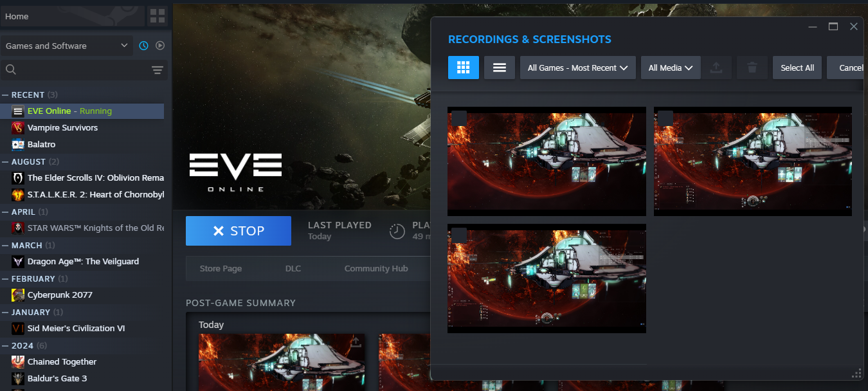Click the filter options icon beside library search
Viewport: 868px width, 391px height.
coord(158,70)
